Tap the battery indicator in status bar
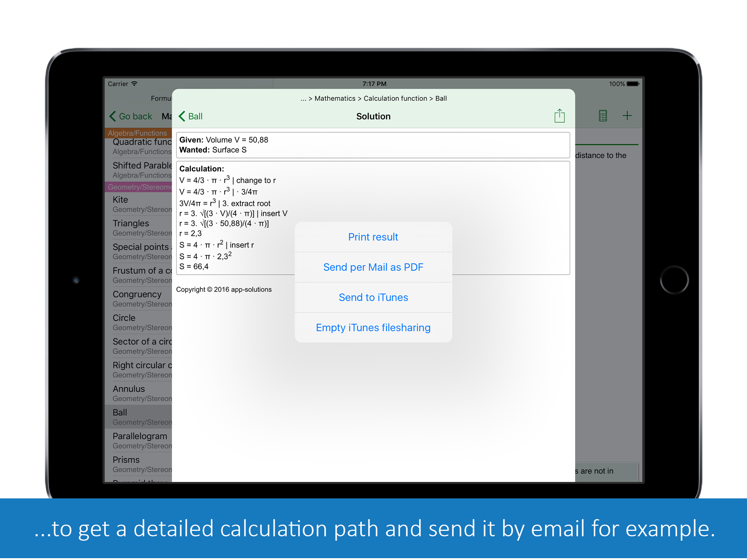This screenshot has width=747, height=560. (633, 84)
